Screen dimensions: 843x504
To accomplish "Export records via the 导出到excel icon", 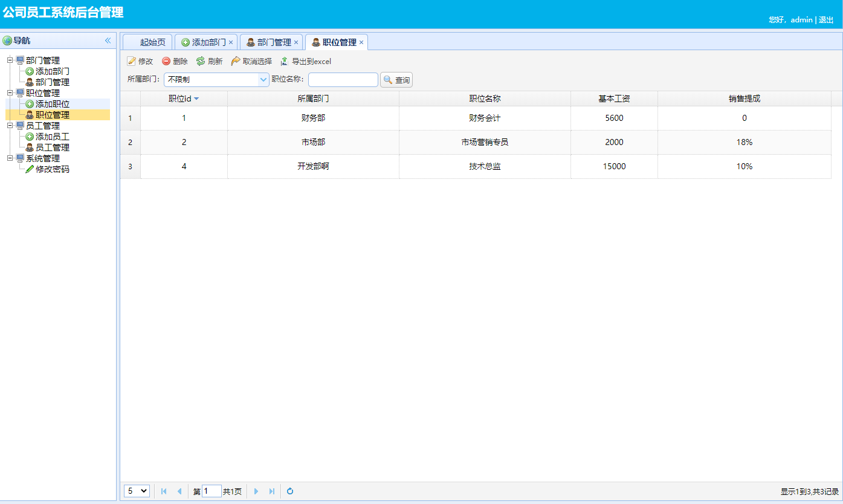I will pos(283,61).
